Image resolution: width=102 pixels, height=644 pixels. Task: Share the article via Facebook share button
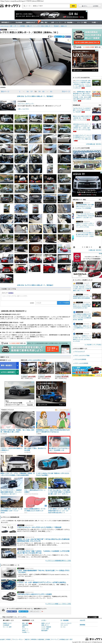(68, 36)
